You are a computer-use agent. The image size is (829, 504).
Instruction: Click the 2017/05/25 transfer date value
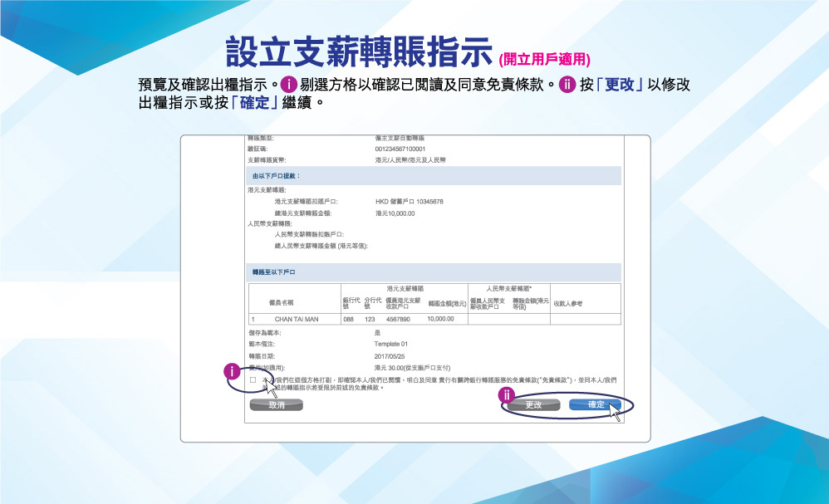point(391,355)
